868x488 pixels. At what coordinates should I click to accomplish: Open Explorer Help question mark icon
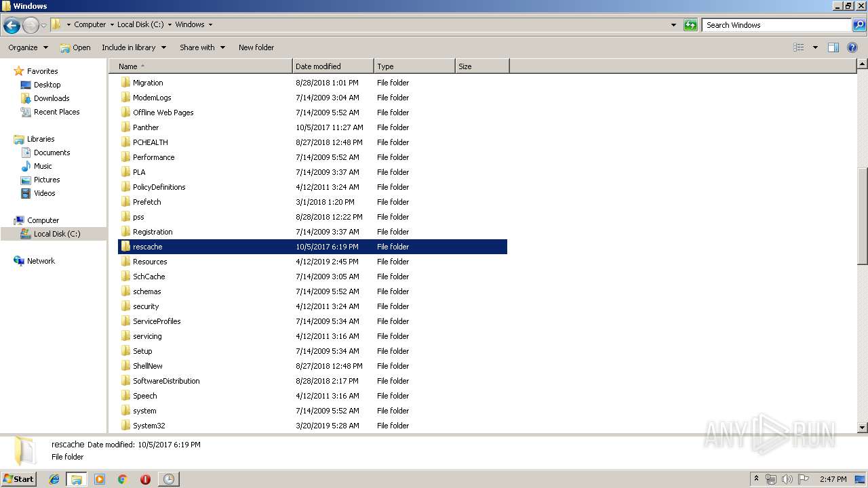pos(853,47)
